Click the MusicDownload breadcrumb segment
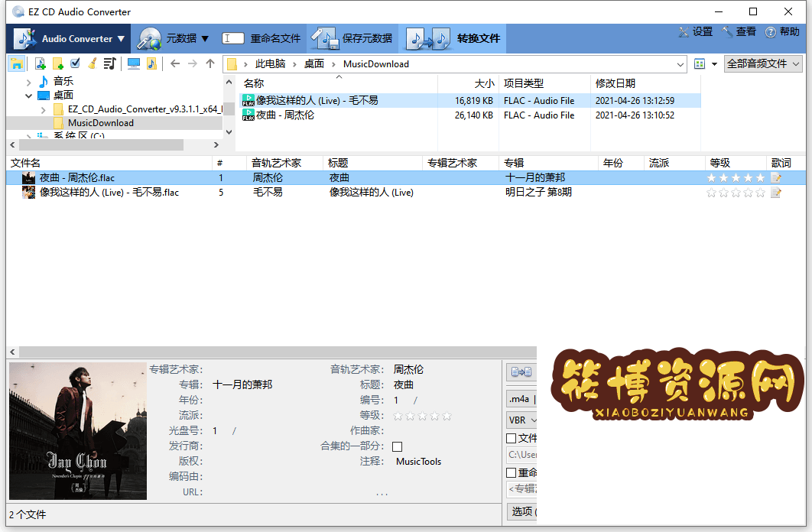The height and width of the screenshot is (532, 812). pyautogui.click(x=376, y=64)
